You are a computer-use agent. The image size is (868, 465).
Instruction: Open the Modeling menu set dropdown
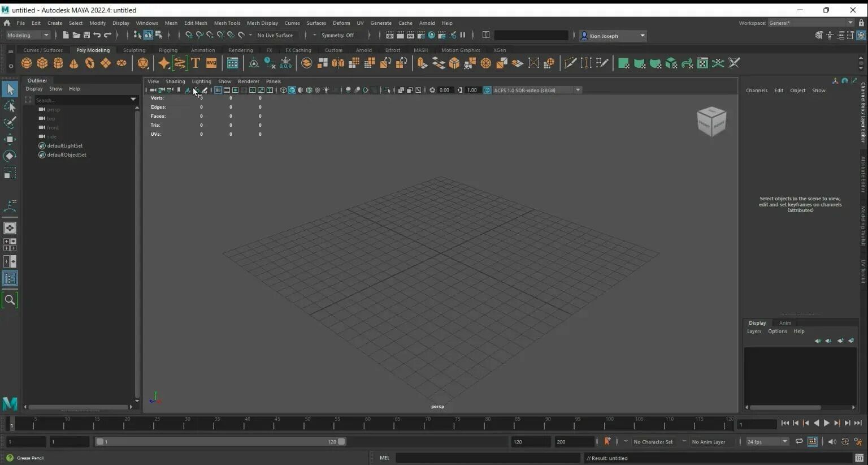click(x=28, y=35)
